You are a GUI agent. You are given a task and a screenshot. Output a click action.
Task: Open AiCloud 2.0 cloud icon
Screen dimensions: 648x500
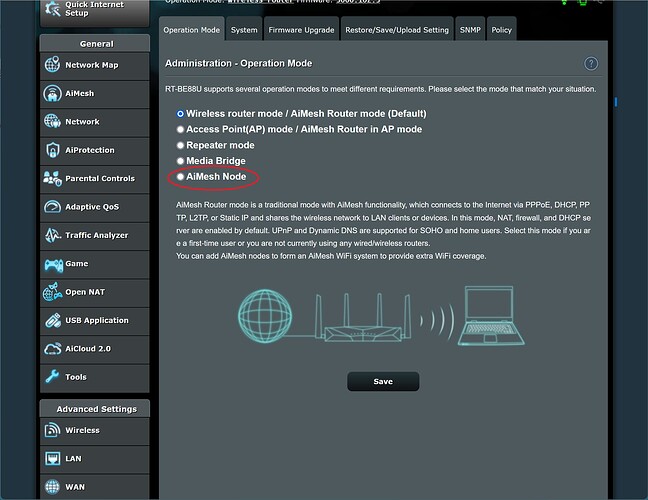(x=52, y=349)
